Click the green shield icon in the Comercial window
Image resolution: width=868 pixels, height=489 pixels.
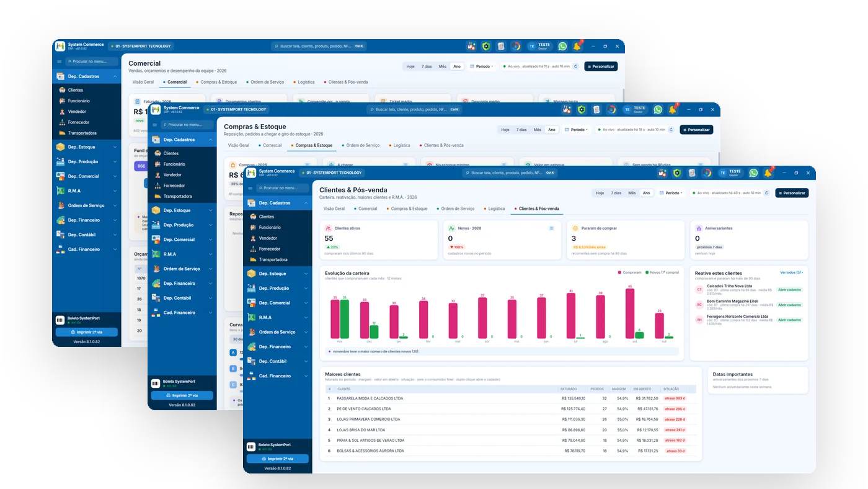point(486,47)
